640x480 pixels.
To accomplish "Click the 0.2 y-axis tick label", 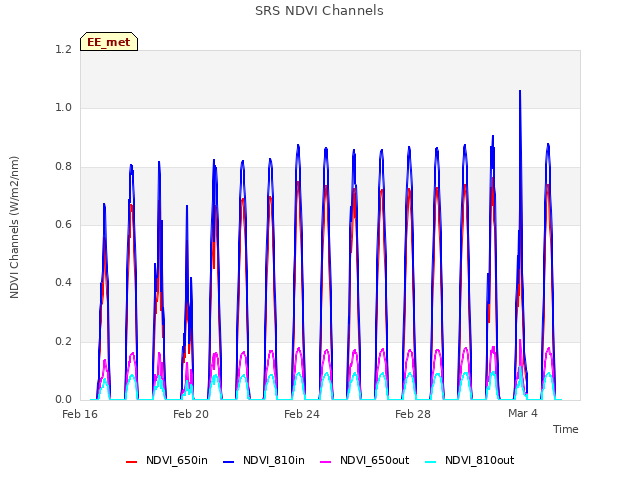I will coord(63,341).
